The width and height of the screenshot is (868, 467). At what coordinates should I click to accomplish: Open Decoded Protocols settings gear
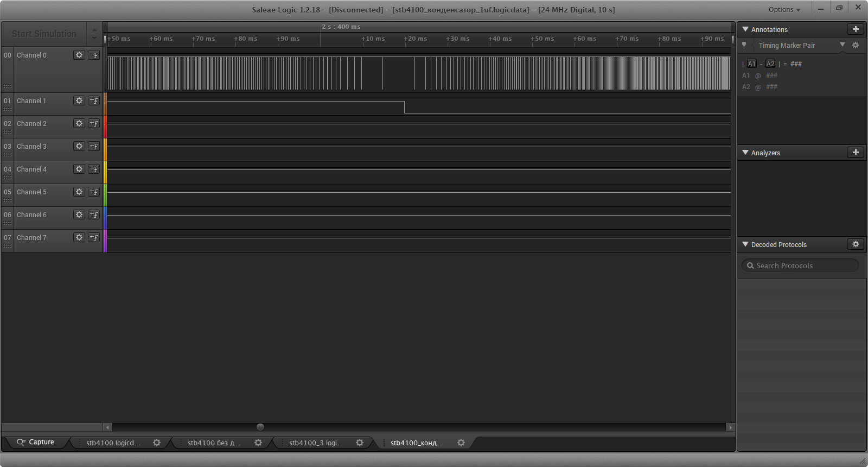pyautogui.click(x=856, y=244)
